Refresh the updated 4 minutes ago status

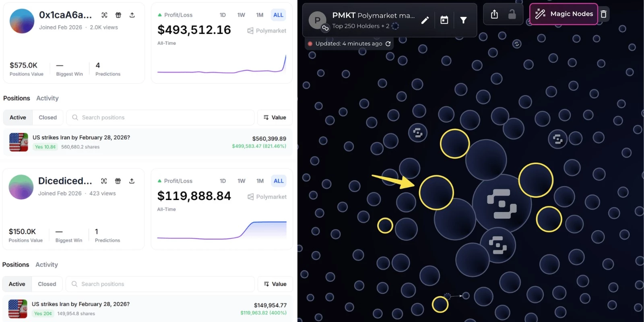tap(388, 44)
